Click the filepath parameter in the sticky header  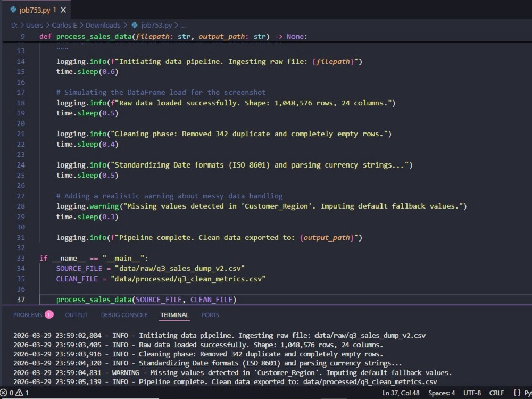(x=152, y=36)
